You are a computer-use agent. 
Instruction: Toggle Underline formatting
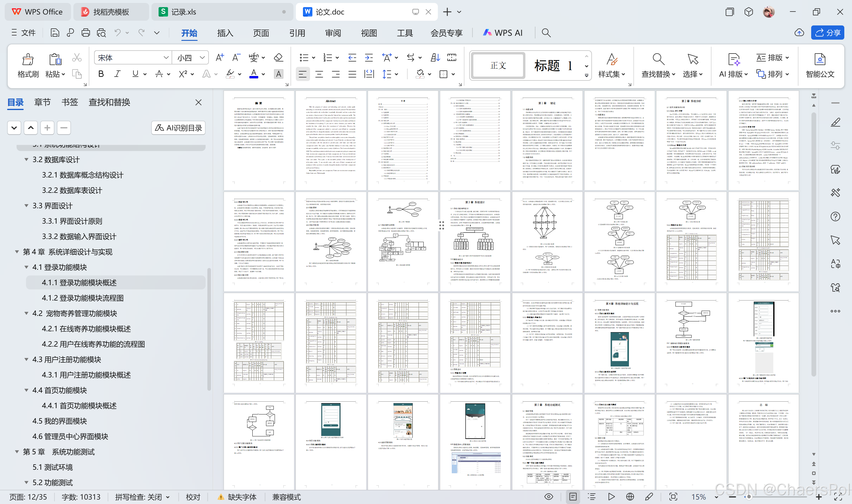(x=135, y=74)
